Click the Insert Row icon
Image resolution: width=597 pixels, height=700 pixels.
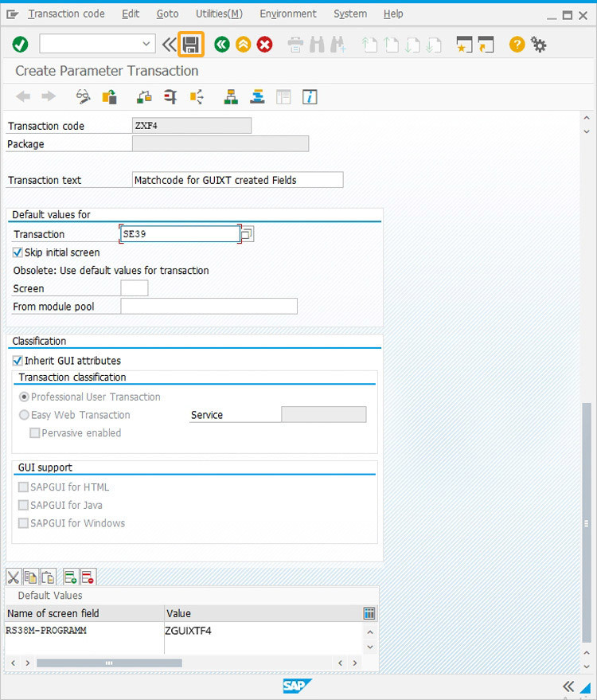[71, 577]
